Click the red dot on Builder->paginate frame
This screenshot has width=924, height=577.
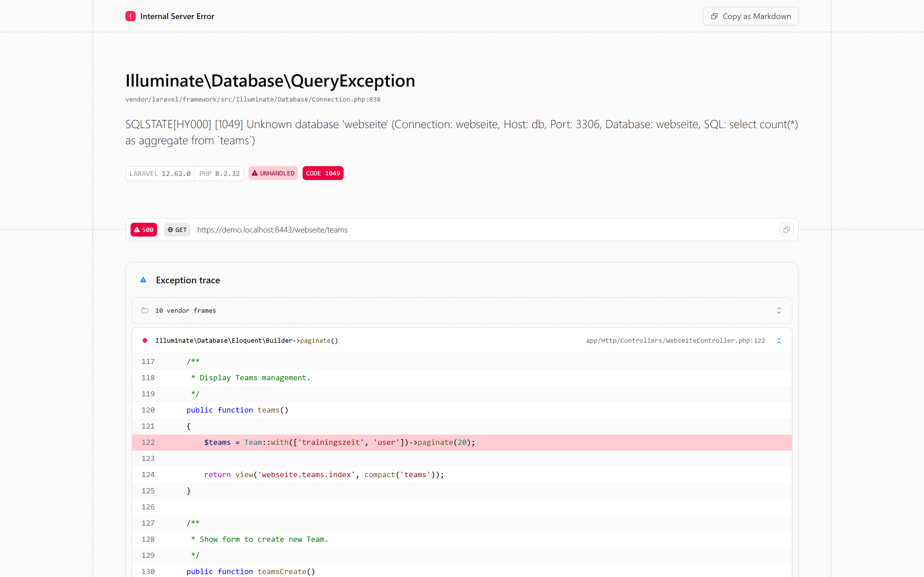tap(145, 340)
